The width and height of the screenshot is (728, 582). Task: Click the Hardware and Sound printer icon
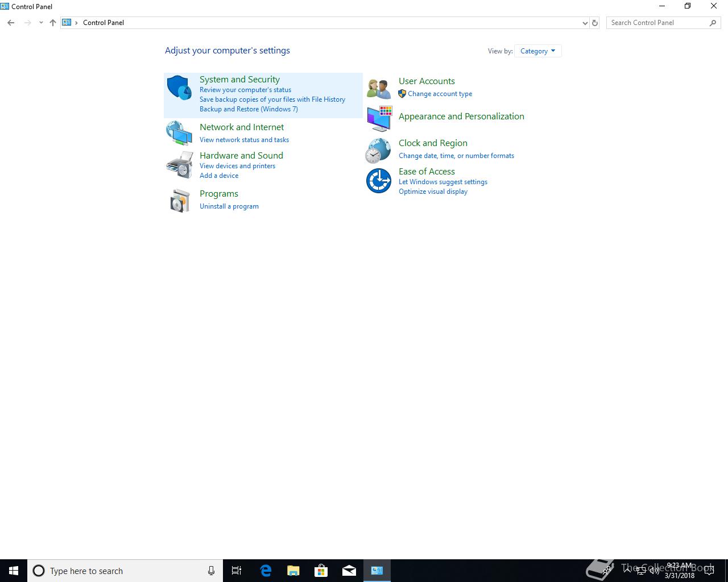click(179, 165)
